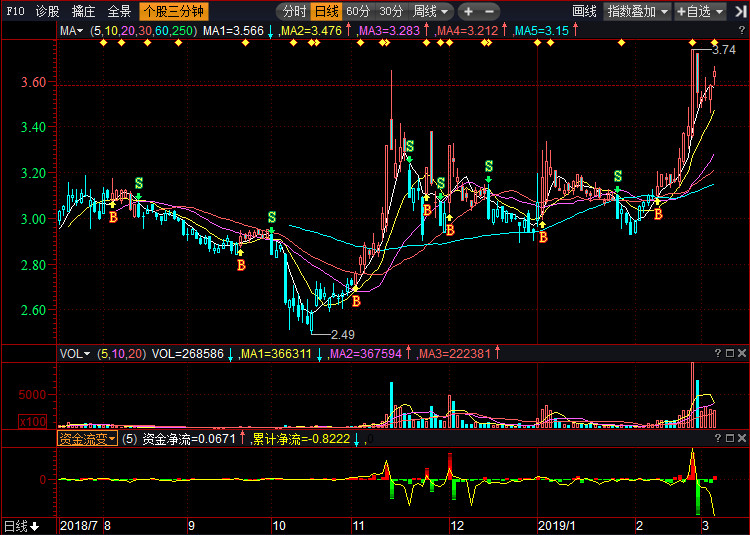Click the rightmost yellow diamond event marker
Screen dimensions: 750x535
coord(715,43)
